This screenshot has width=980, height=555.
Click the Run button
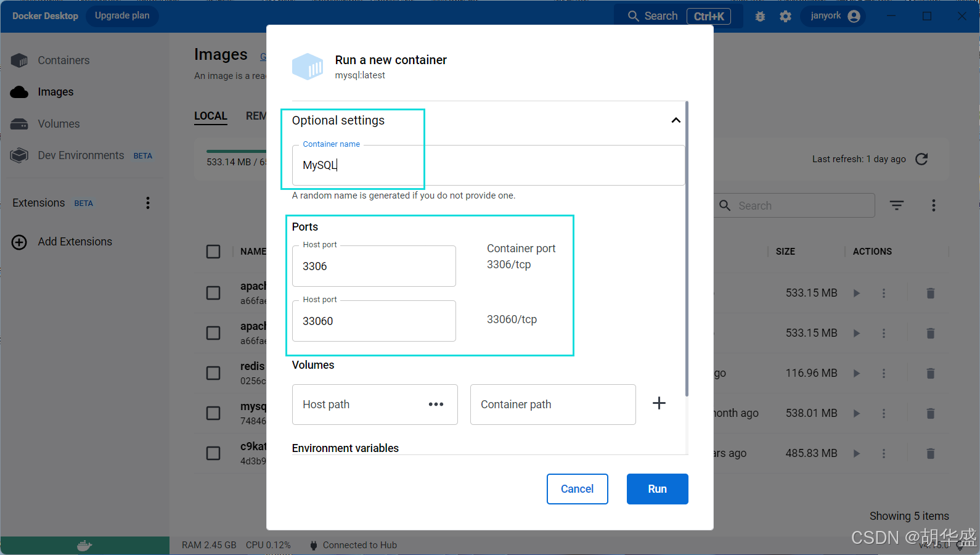657,489
